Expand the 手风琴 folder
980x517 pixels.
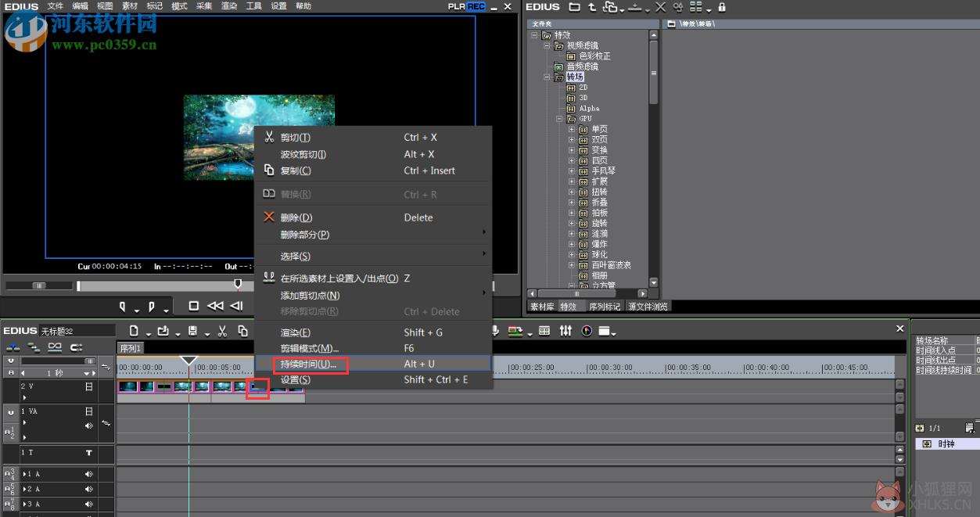click(572, 171)
